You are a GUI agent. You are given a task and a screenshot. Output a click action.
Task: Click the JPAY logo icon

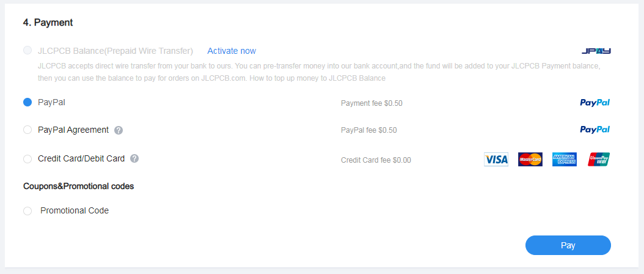click(x=596, y=51)
